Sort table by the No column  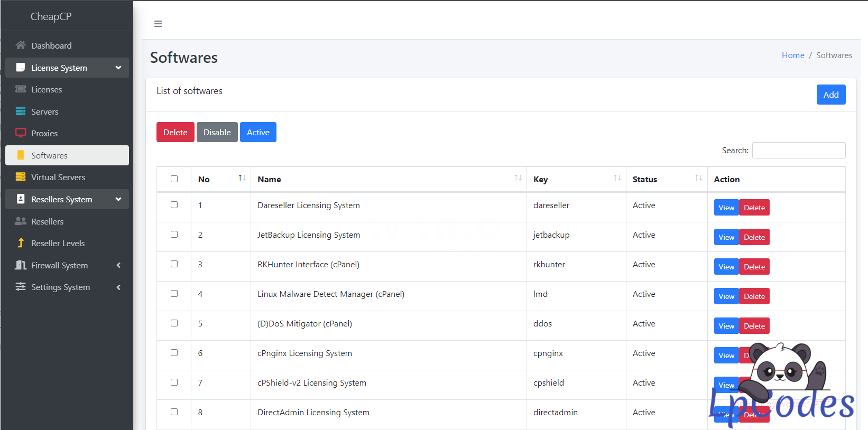242,179
